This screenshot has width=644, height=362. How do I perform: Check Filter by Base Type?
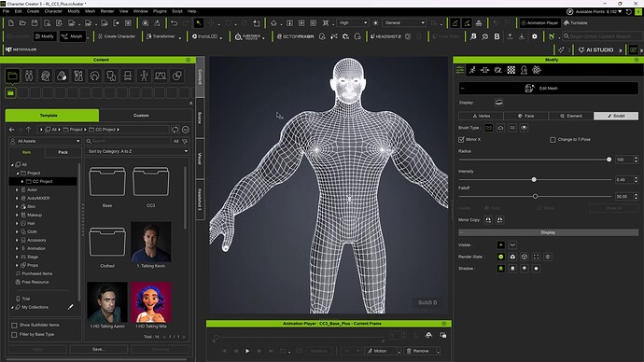click(14, 335)
